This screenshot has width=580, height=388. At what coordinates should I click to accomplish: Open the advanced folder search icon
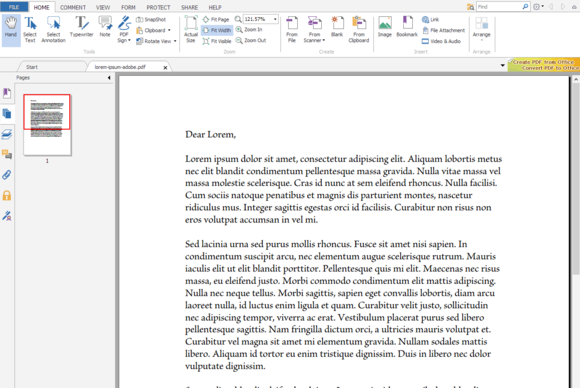[x=471, y=7]
